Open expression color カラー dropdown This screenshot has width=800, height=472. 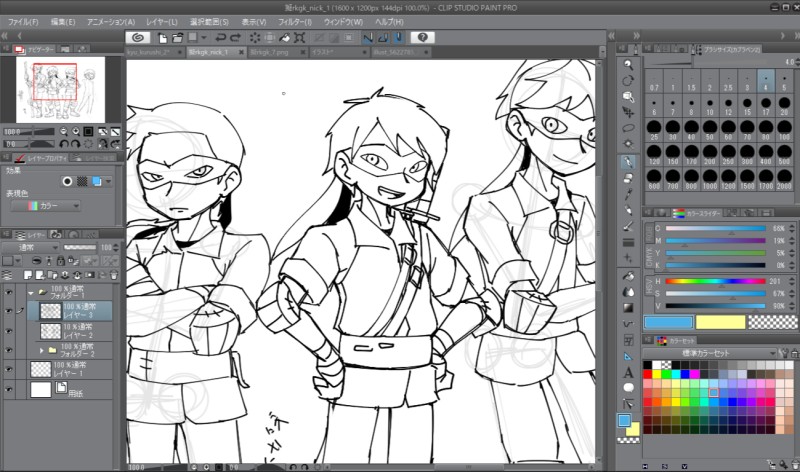point(46,206)
